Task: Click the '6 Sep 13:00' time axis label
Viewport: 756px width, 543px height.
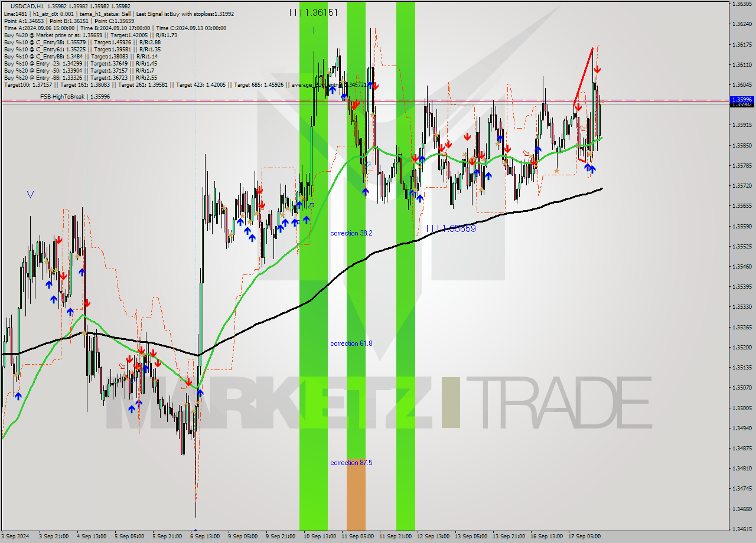Action: click(205, 537)
